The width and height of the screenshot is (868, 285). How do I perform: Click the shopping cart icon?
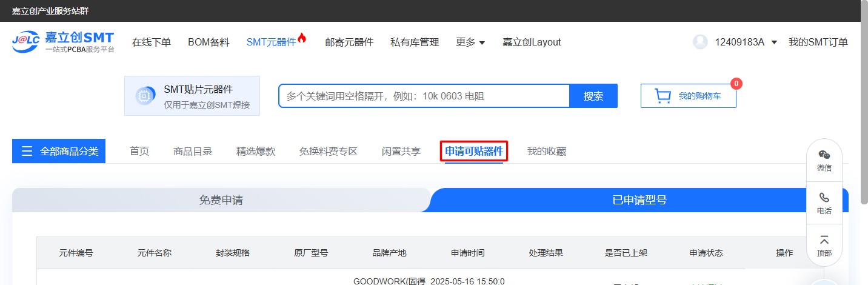663,96
